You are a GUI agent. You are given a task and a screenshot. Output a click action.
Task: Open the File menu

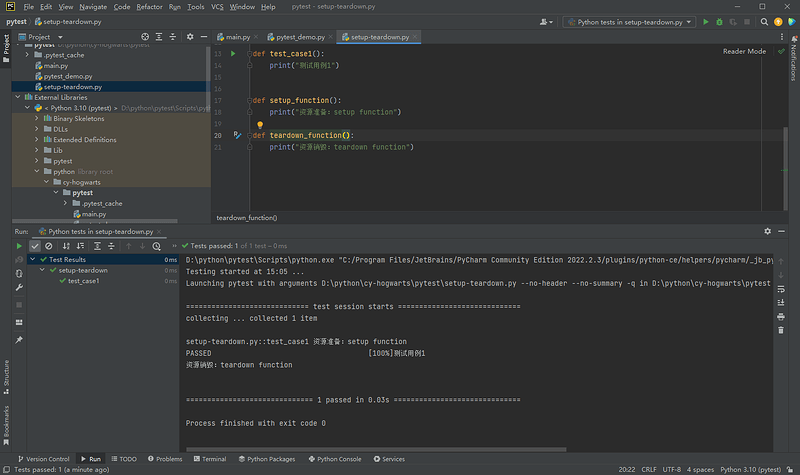tap(29, 7)
